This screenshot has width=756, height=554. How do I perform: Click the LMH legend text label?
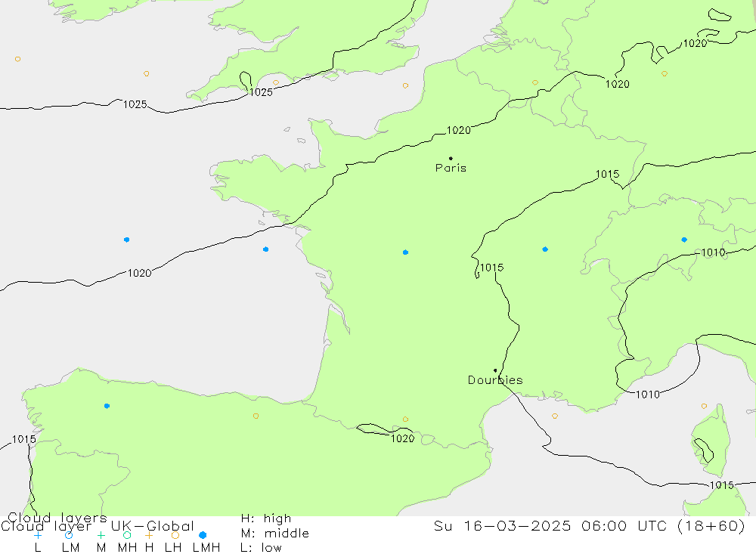[x=206, y=548]
